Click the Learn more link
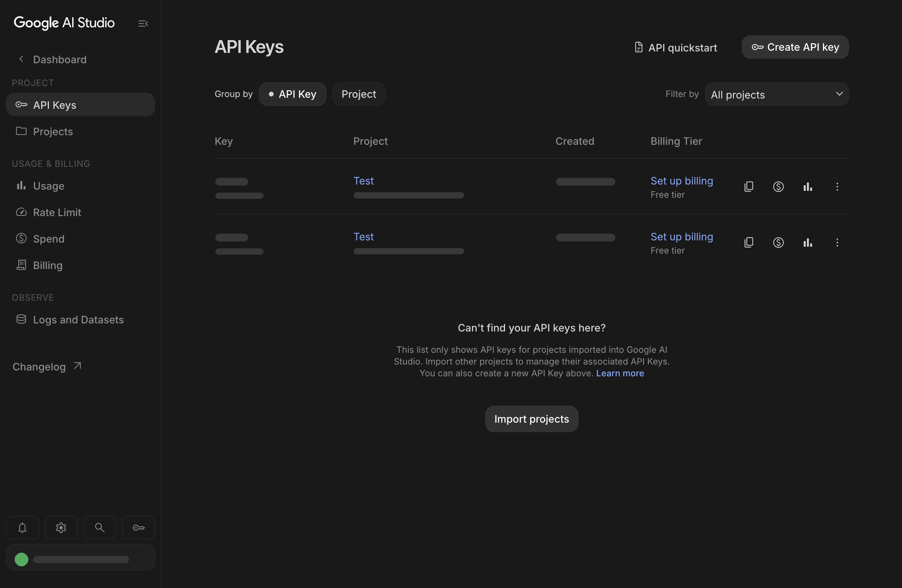The image size is (902, 588). pyautogui.click(x=620, y=373)
